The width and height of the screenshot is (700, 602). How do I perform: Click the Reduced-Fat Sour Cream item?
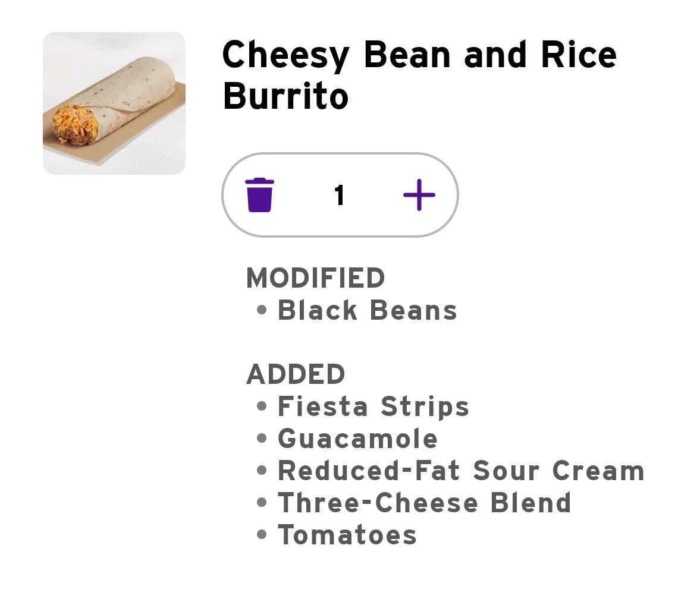(x=461, y=471)
